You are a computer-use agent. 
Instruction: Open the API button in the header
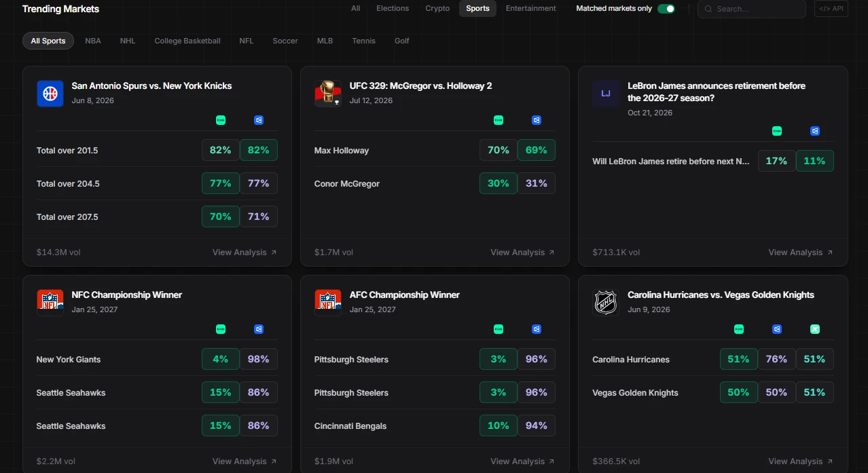831,9
